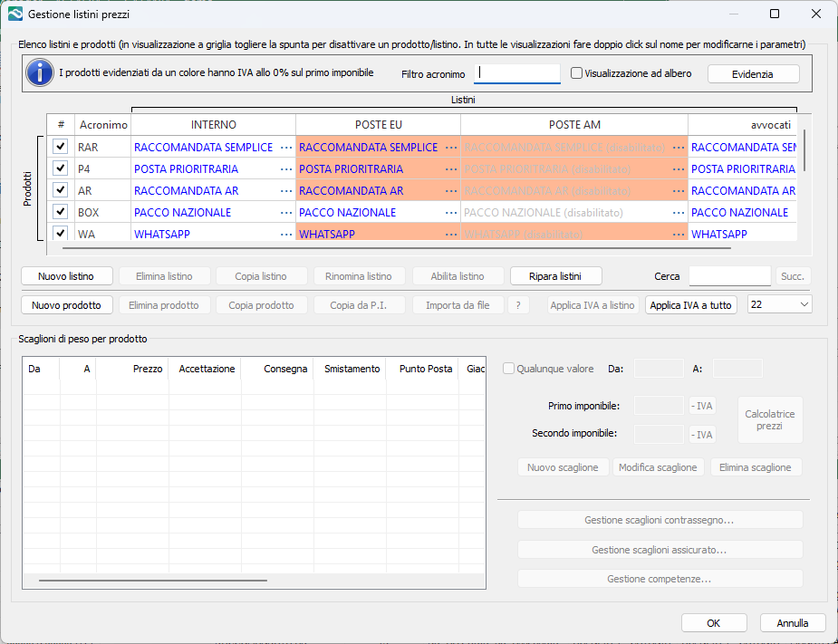Open ellipsis for INTERNO RACCOMANDATA AR

[286, 191]
